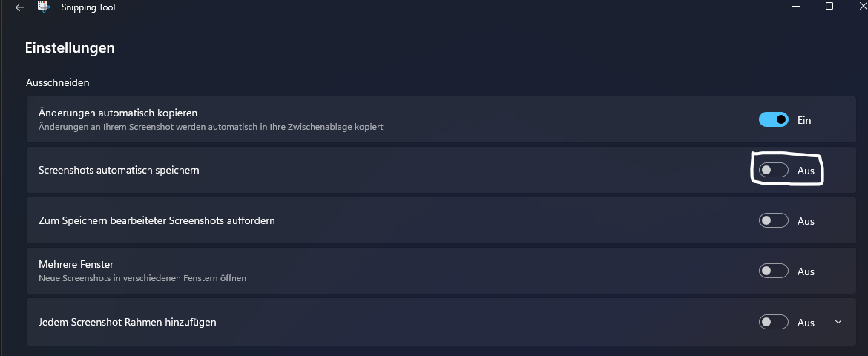Screen dimensions: 868x356
Task: Maximize the Snipping Tool window
Action: (x=829, y=6)
